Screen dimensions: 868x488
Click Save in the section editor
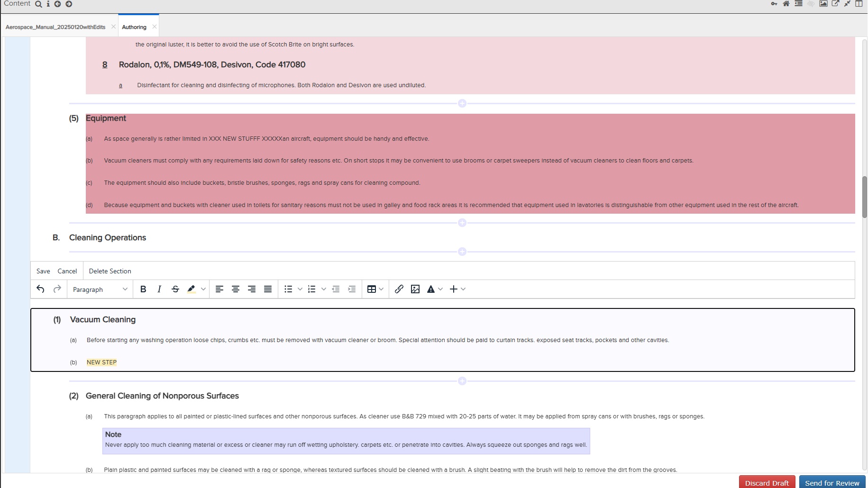pos(43,271)
